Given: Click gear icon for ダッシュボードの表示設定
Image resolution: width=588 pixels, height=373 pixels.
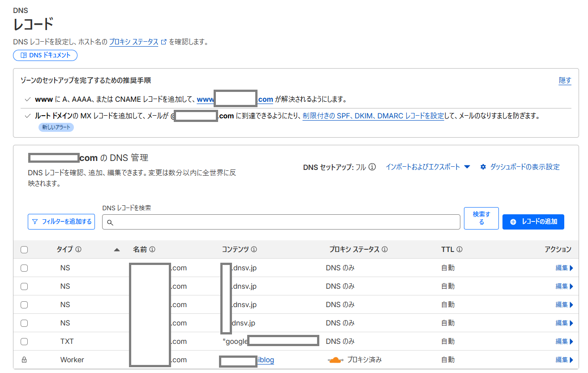Looking at the screenshot, I should pyautogui.click(x=483, y=167).
